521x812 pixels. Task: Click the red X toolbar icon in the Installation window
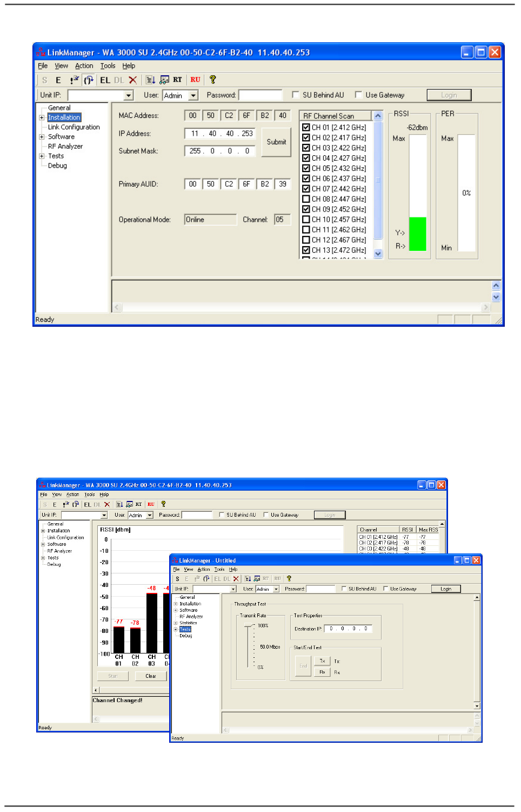point(132,80)
